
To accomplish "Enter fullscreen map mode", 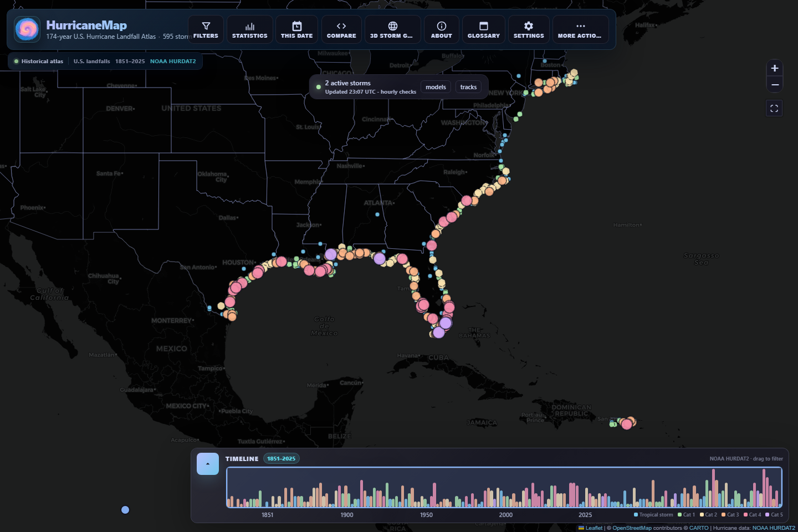I will [x=774, y=108].
